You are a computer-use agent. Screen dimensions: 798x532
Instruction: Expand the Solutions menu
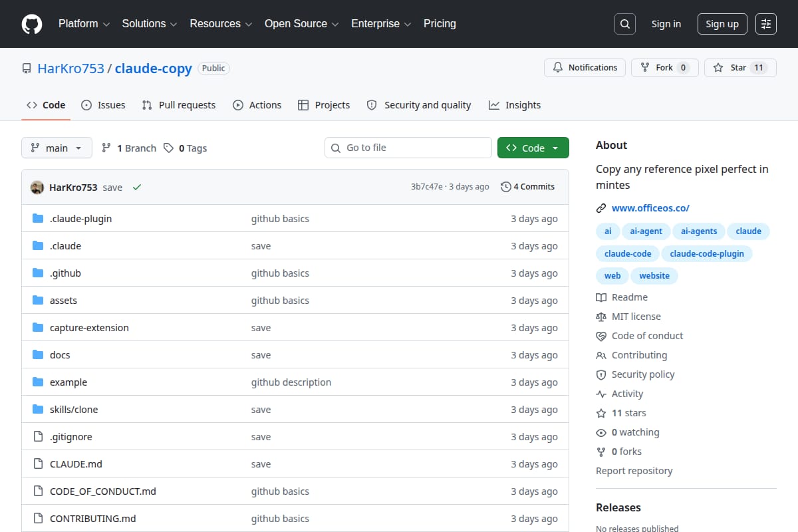(150, 24)
